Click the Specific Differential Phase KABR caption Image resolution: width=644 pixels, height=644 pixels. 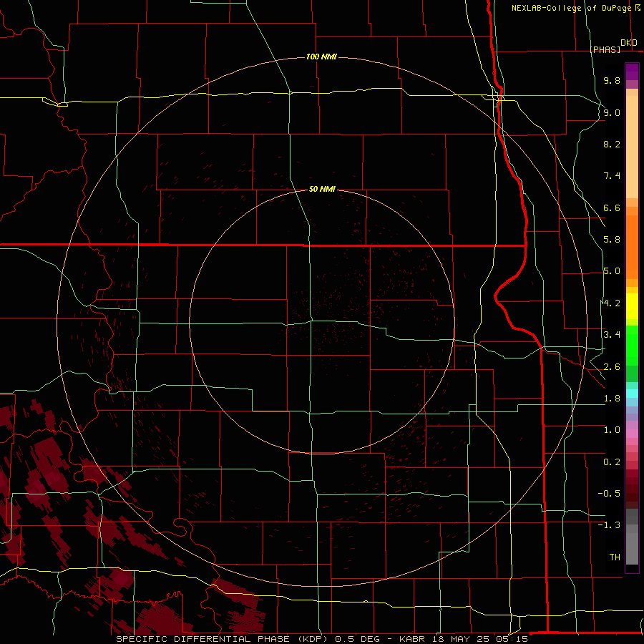coord(322,639)
